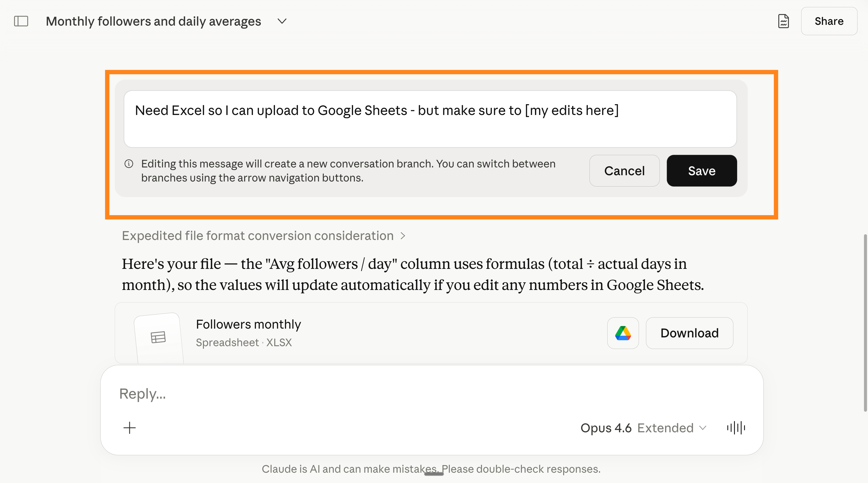Image resolution: width=868 pixels, height=483 pixels.
Task: Click the info icon beside branch notice
Action: (129, 164)
